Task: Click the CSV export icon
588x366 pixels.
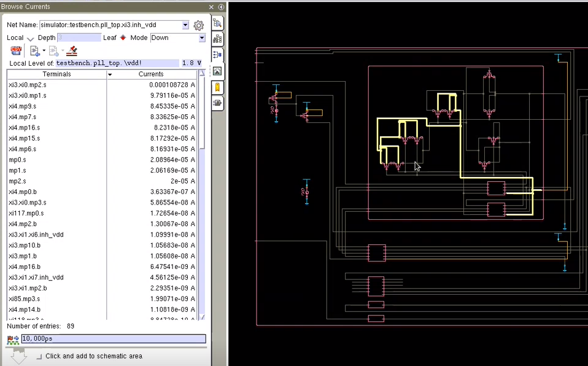Action: [16, 51]
